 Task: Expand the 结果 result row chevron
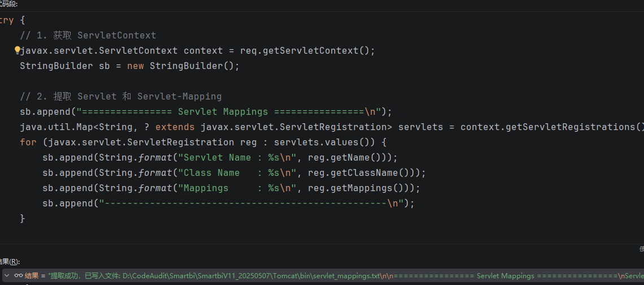point(7,276)
